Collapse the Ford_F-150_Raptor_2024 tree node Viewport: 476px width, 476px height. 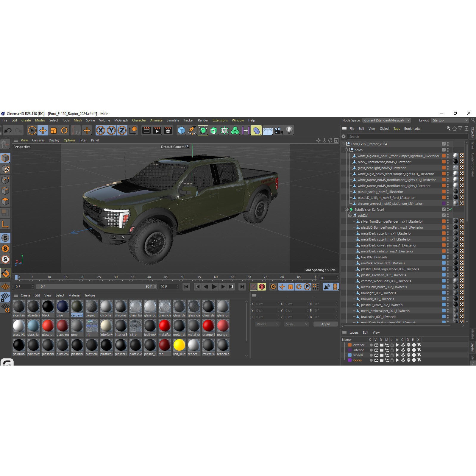click(343, 144)
